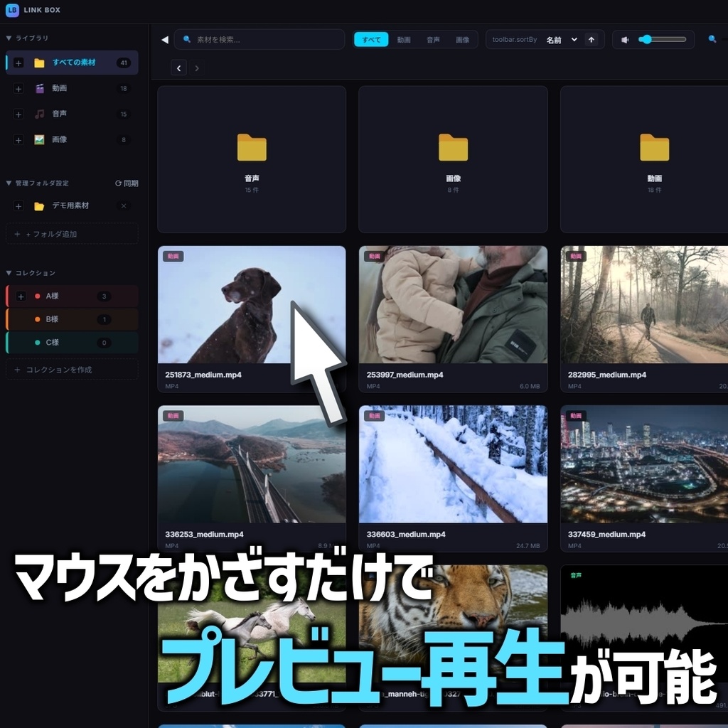Select すべての素材 in the library
The image size is (728, 728).
click(x=72, y=63)
